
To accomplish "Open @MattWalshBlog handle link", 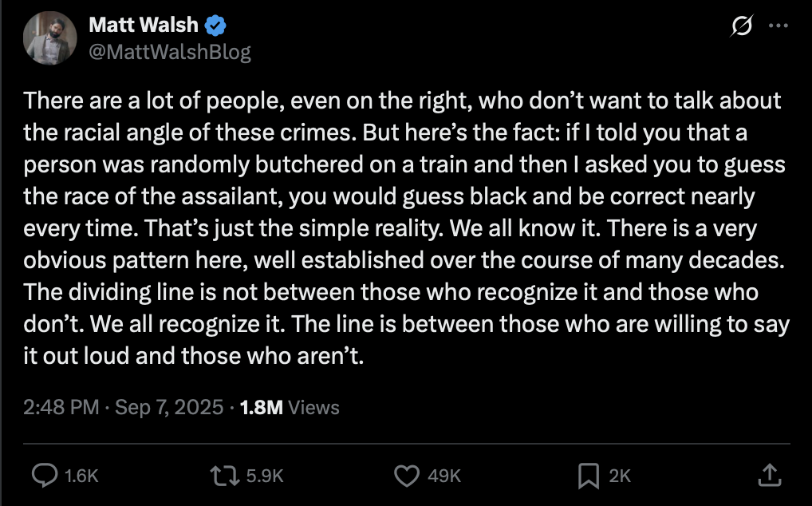I will point(169,51).
